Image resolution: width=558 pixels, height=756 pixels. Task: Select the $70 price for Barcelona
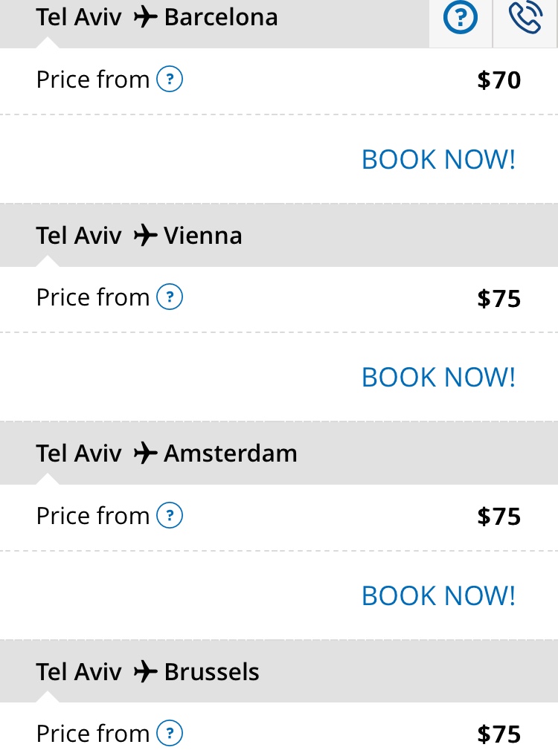[498, 80]
